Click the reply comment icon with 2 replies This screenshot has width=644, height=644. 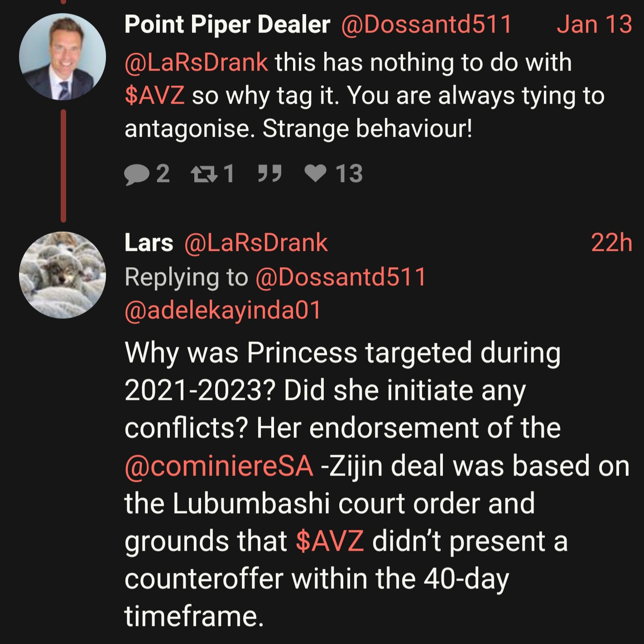137,174
